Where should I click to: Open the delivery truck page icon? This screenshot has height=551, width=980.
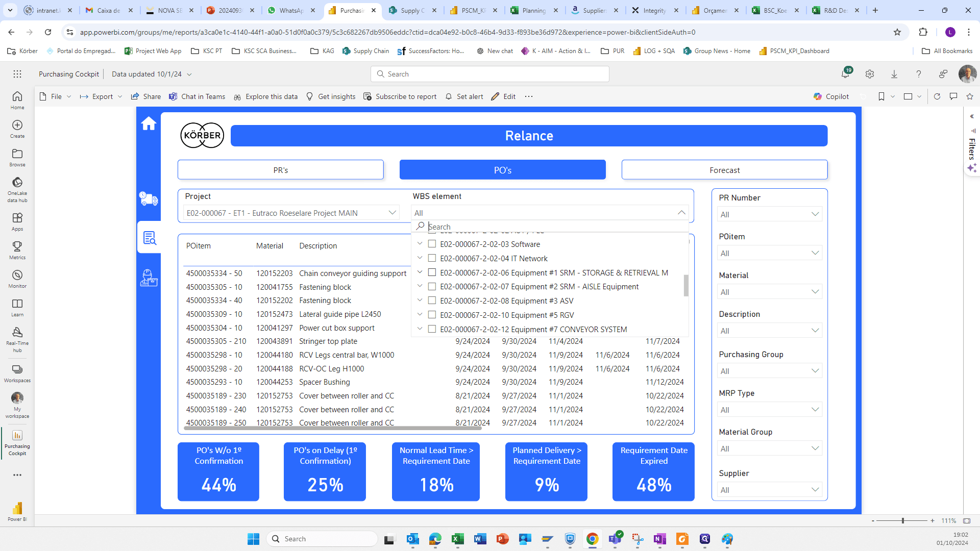(x=149, y=198)
